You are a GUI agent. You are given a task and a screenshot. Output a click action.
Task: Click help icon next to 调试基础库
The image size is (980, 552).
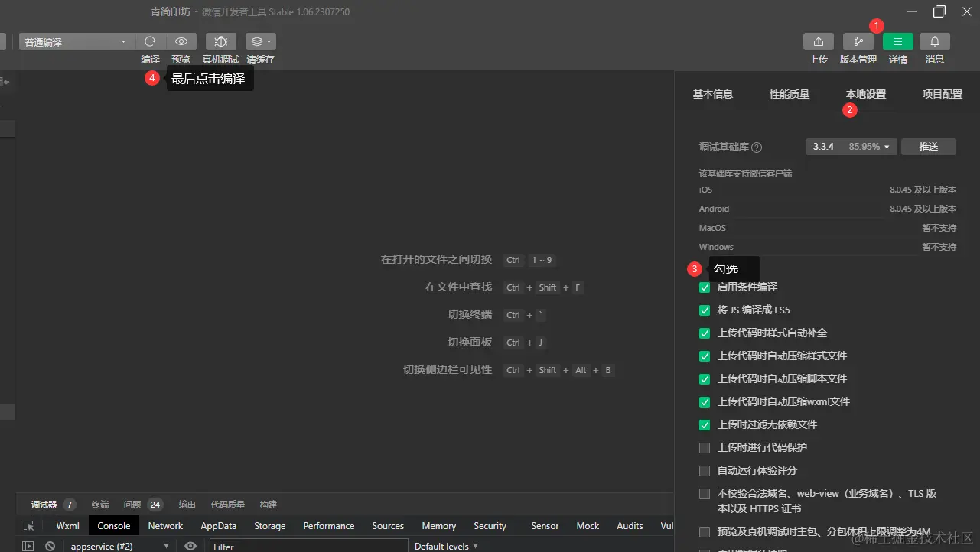coord(757,147)
